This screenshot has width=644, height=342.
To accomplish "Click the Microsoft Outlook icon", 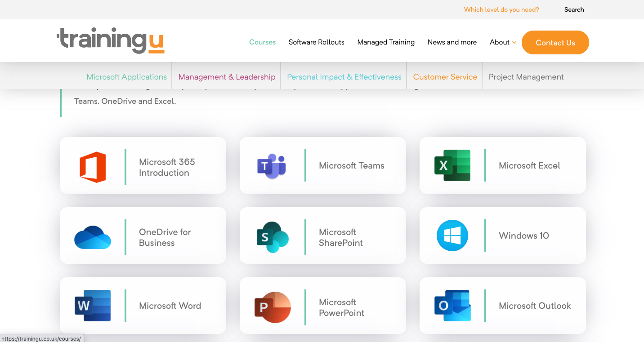I will (452, 306).
